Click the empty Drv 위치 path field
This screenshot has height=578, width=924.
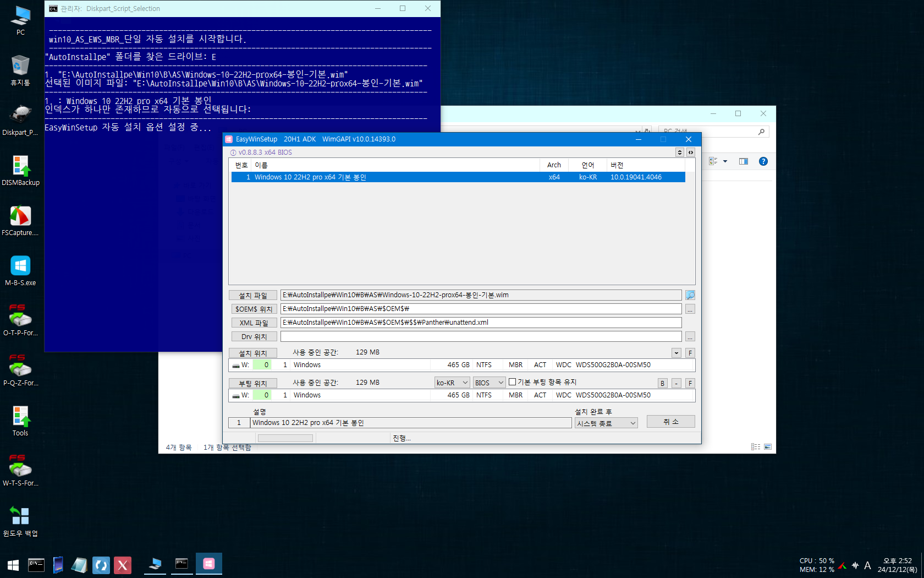tap(481, 336)
